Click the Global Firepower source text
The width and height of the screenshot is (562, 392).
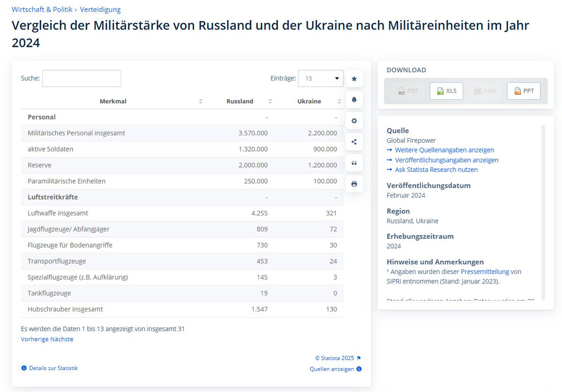tap(411, 140)
